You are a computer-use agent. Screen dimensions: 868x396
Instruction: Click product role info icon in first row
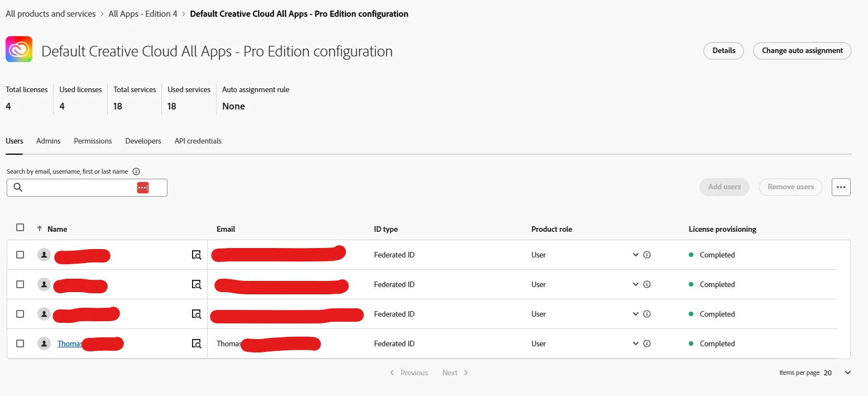pos(647,255)
